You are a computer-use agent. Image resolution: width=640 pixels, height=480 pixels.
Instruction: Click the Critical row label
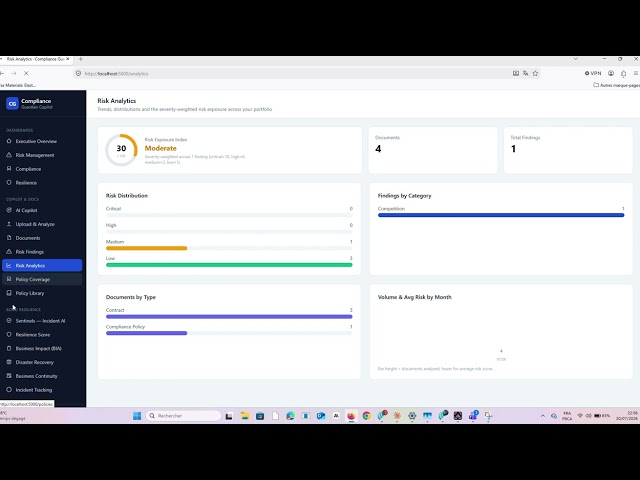[113, 209]
